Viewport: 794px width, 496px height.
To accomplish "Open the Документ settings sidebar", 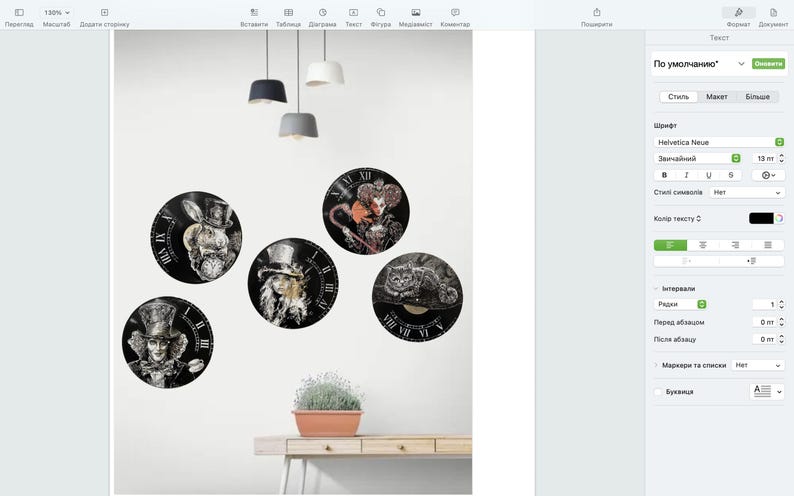I will pos(773,17).
